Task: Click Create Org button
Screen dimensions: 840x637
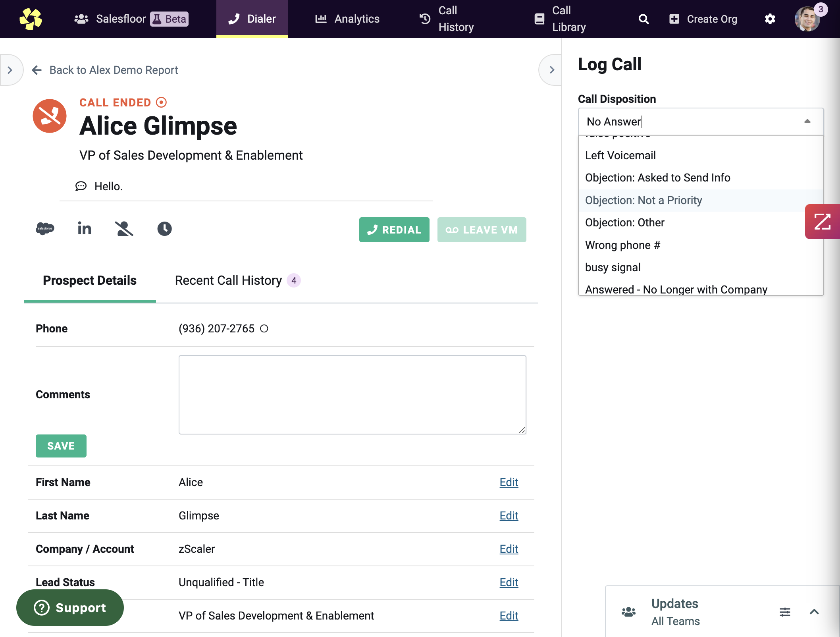Action: pyautogui.click(x=703, y=19)
